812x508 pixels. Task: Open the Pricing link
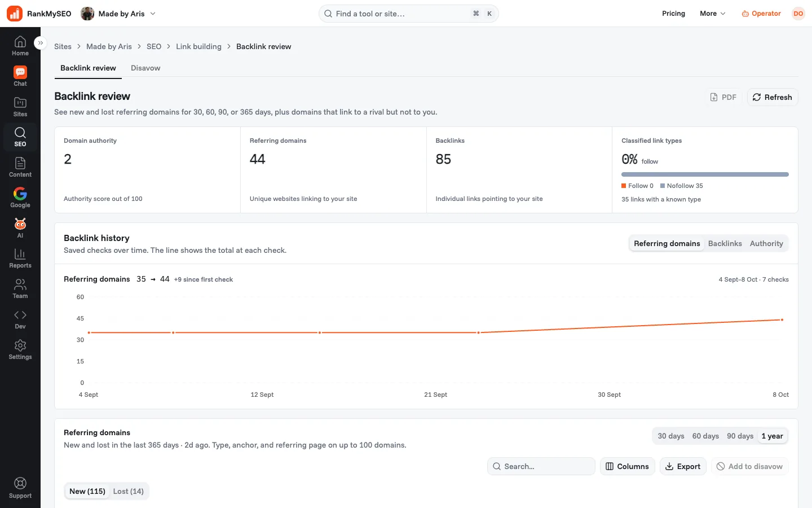(x=673, y=14)
